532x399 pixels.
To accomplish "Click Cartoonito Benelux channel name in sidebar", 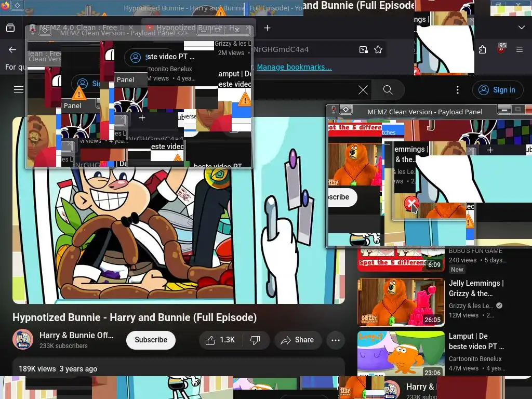I will tap(475, 359).
